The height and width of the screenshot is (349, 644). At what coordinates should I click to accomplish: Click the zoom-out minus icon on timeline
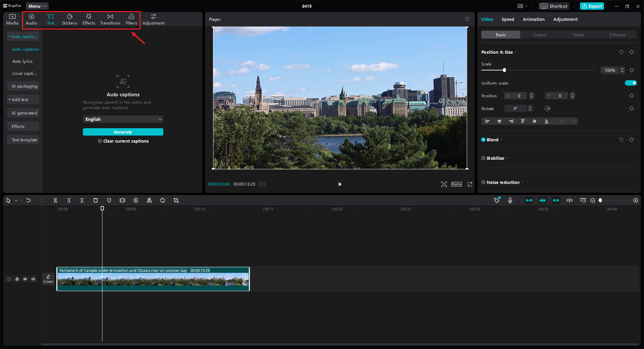(x=593, y=200)
